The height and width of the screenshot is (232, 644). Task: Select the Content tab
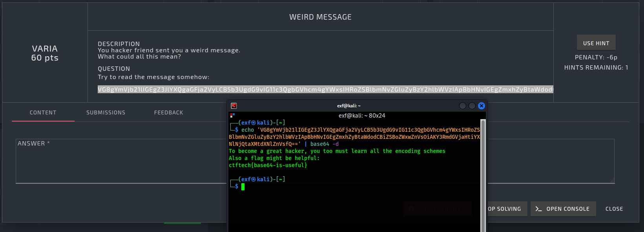(x=43, y=112)
